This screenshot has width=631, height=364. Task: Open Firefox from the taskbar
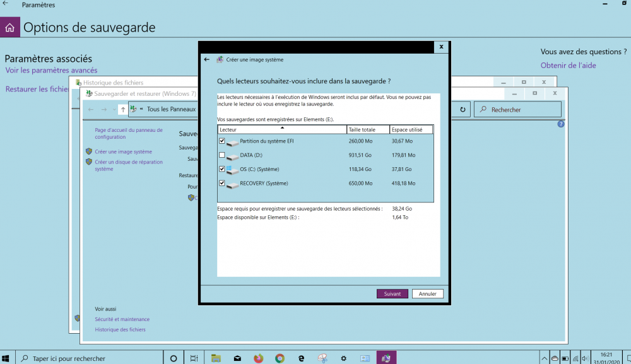coord(258,358)
